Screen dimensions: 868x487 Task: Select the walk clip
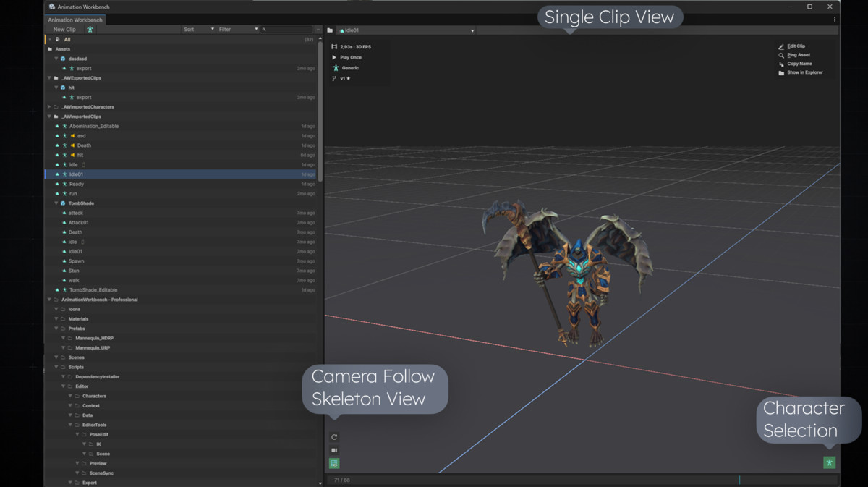click(181, 280)
